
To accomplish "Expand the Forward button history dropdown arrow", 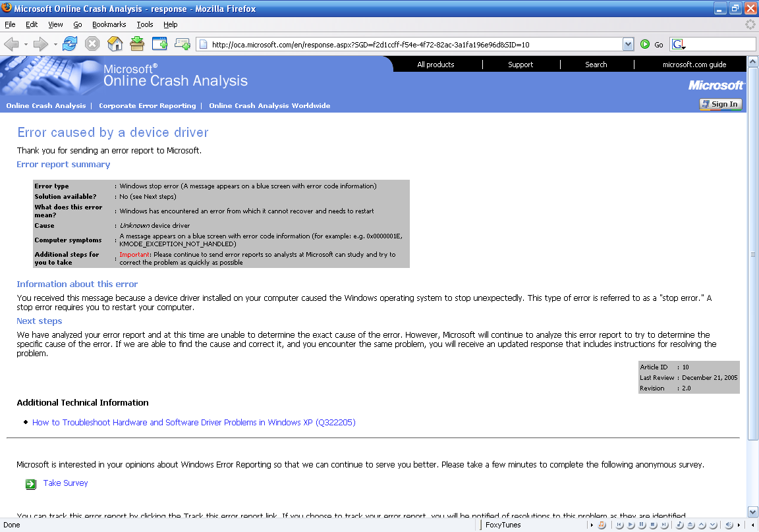I will click(x=55, y=44).
